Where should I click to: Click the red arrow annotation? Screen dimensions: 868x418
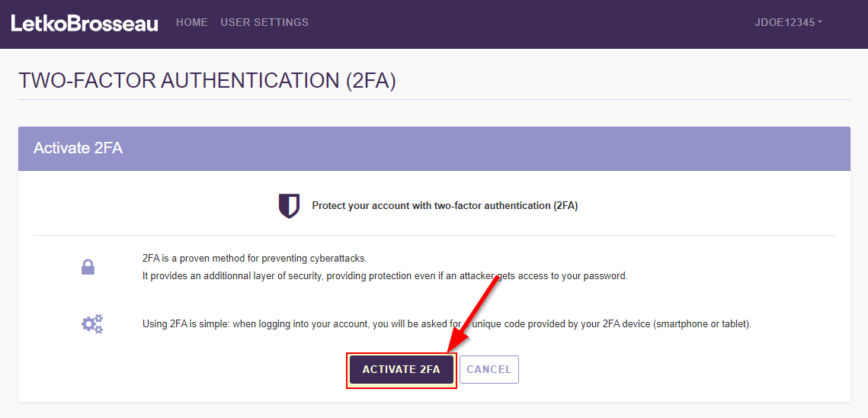pyautogui.click(x=474, y=311)
